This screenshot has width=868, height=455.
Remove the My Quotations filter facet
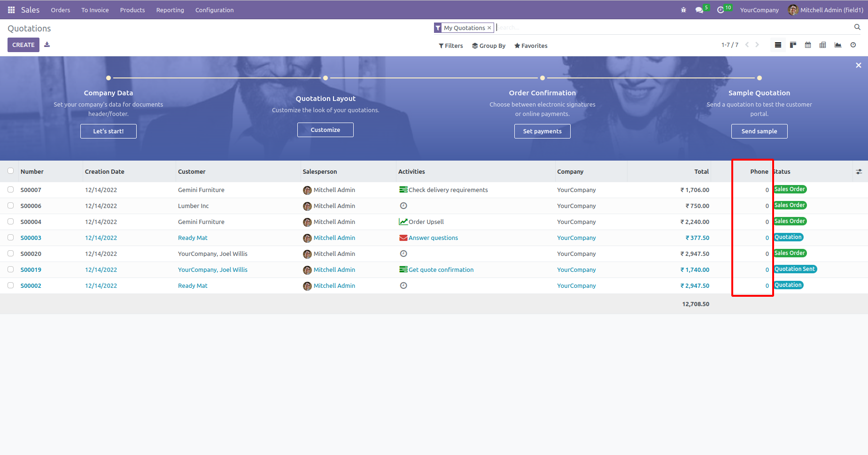(x=489, y=28)
